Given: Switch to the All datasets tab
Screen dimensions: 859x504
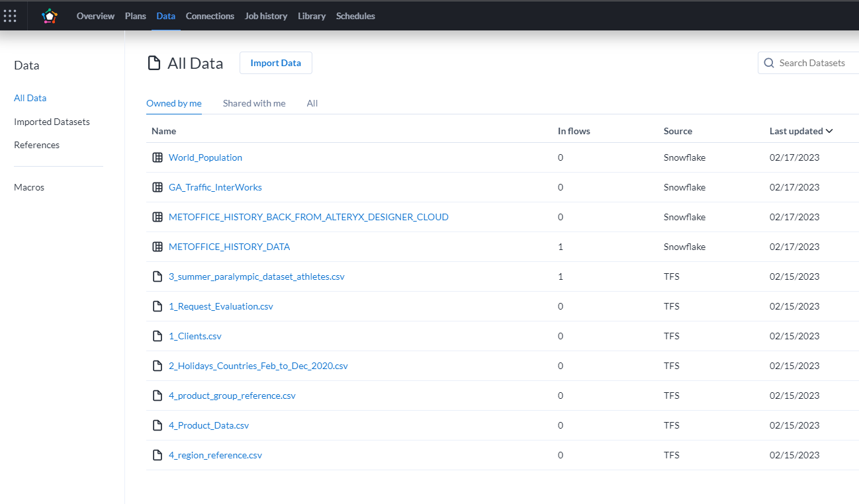Looking at the screenshot, I should [312, 103].
